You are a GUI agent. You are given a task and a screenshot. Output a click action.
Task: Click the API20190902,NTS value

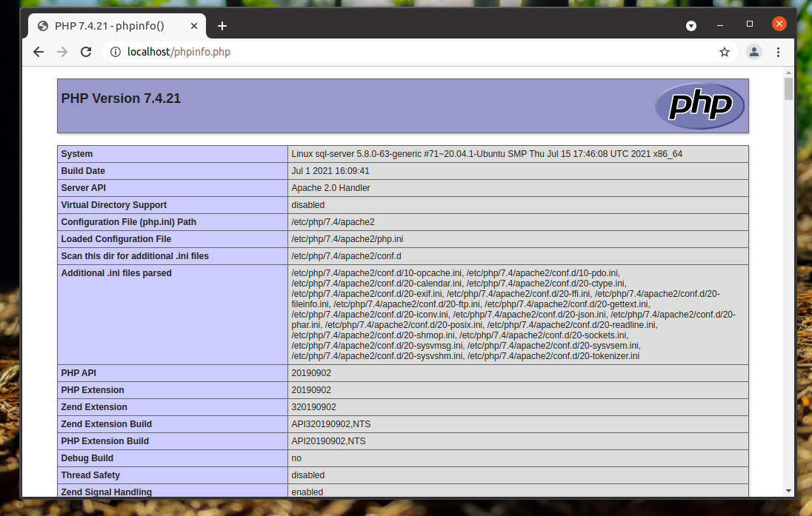tap(328, 441)
